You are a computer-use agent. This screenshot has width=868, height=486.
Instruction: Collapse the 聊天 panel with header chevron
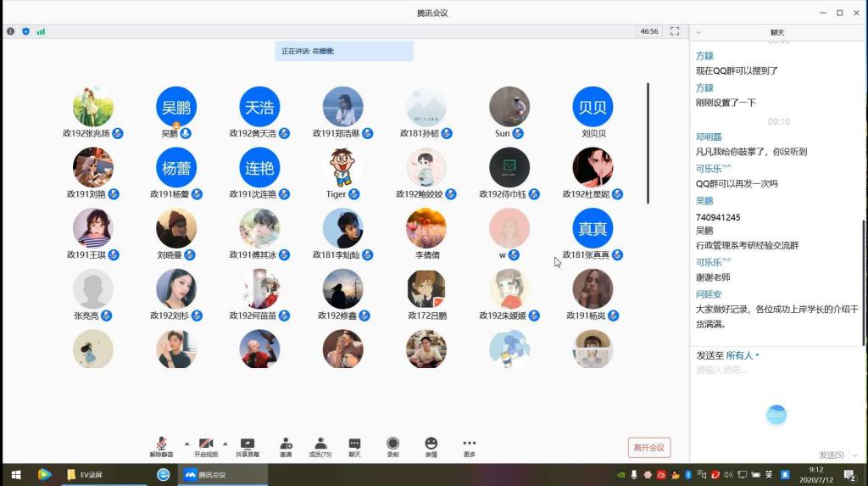coord(698,32)
